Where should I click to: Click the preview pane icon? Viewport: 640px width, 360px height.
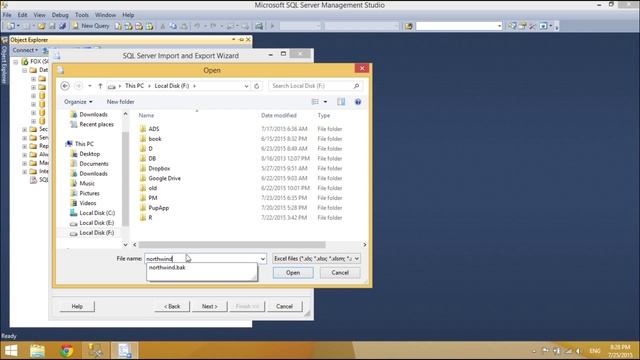point(341,102)
